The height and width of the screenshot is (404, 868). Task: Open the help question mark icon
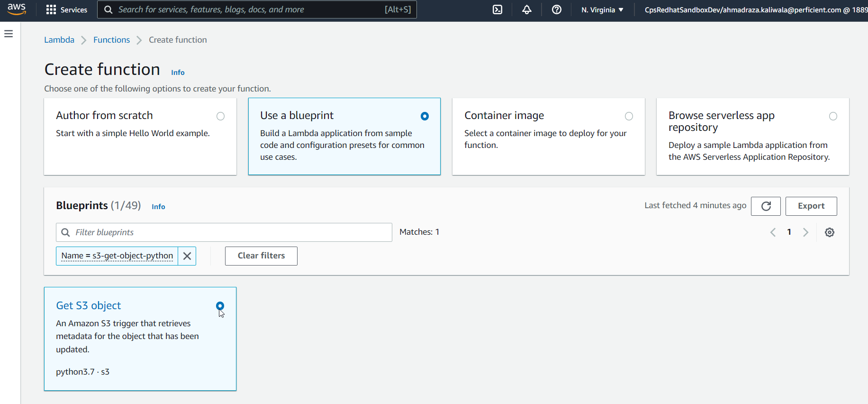(x=557, y=9)
